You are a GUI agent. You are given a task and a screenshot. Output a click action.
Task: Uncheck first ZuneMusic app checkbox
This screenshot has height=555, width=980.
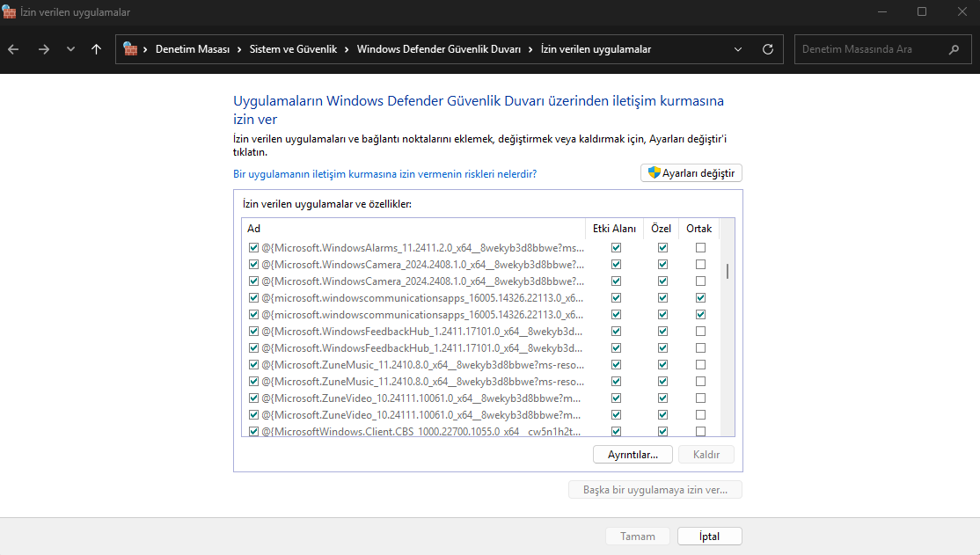pos(253,364)
